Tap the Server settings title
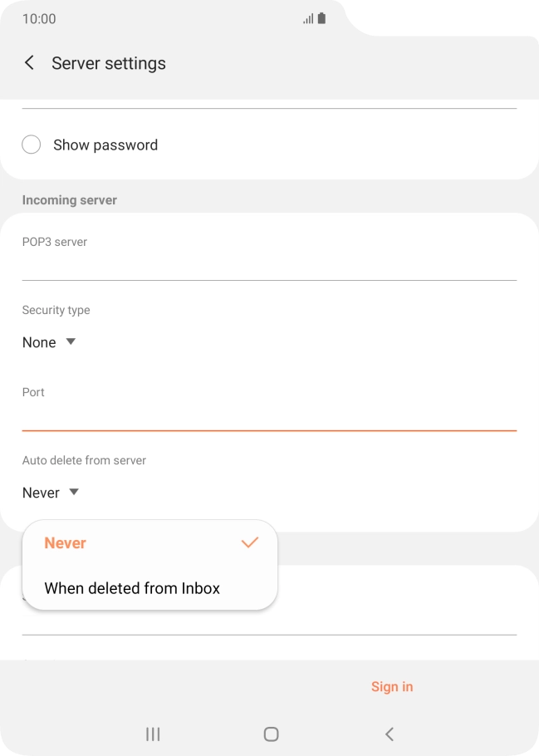 tap(109, 62)
